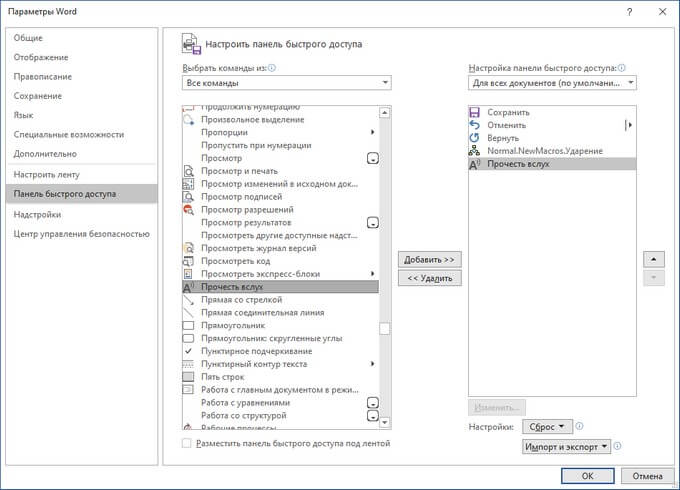Click the Произвольное выделение icon
The width and height of the screenshot is (680, 490).
[x=189, y=120]
